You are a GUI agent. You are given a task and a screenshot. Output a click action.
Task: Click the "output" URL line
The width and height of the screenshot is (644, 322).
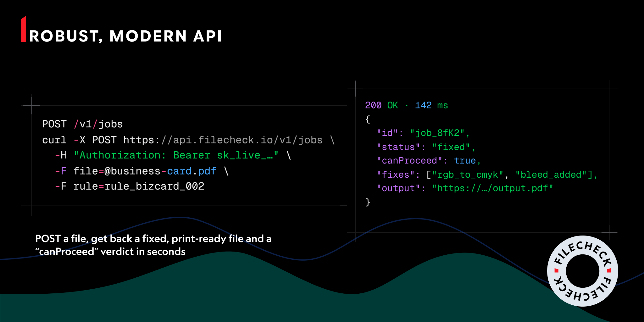(465, 188)
